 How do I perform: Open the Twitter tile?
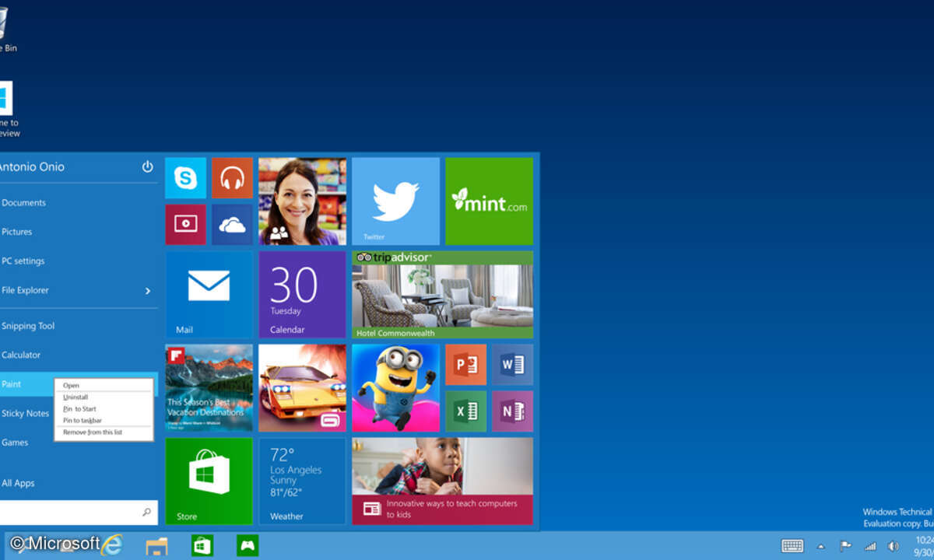point(395,201)
